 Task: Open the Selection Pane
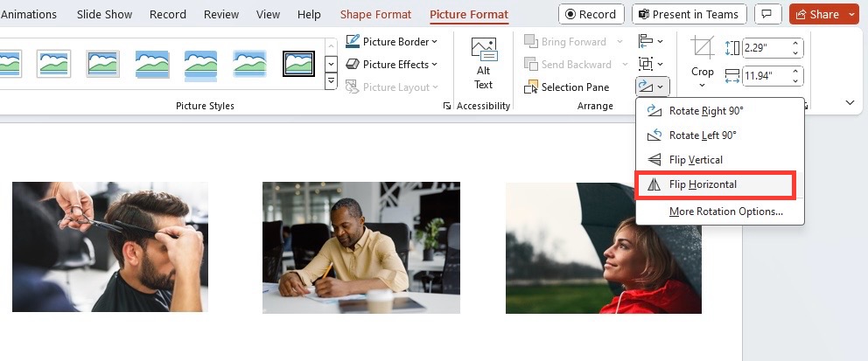click(567, 87)
